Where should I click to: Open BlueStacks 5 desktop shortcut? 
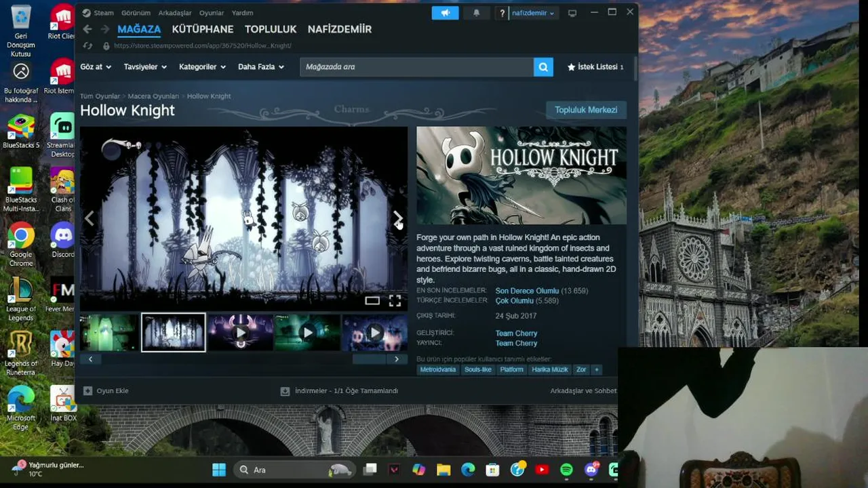point(21,131)
